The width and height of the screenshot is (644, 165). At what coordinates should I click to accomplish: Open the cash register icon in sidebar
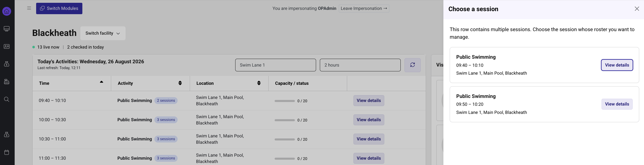(7, 82)
